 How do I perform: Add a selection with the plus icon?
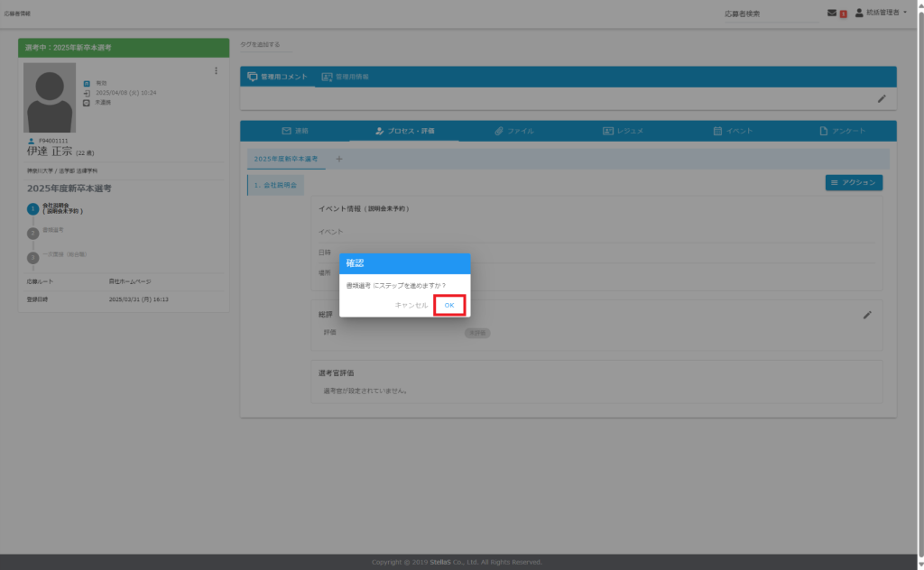point(339,159)
